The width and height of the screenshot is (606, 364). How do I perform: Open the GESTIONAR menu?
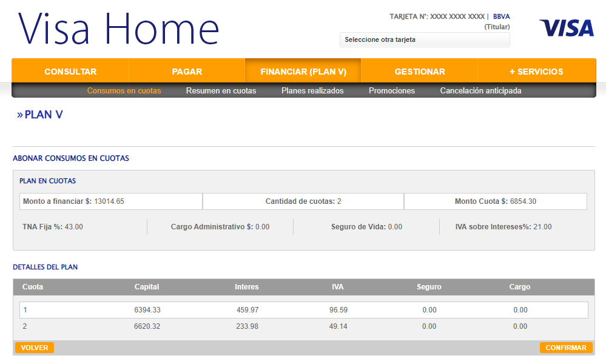point(420,72)
